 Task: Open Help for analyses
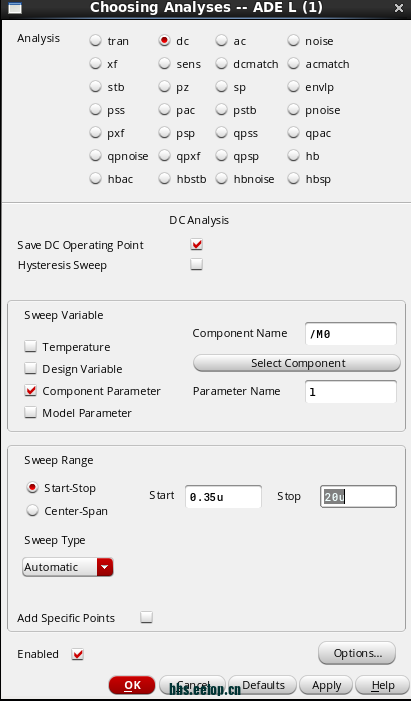click(382, 685)
